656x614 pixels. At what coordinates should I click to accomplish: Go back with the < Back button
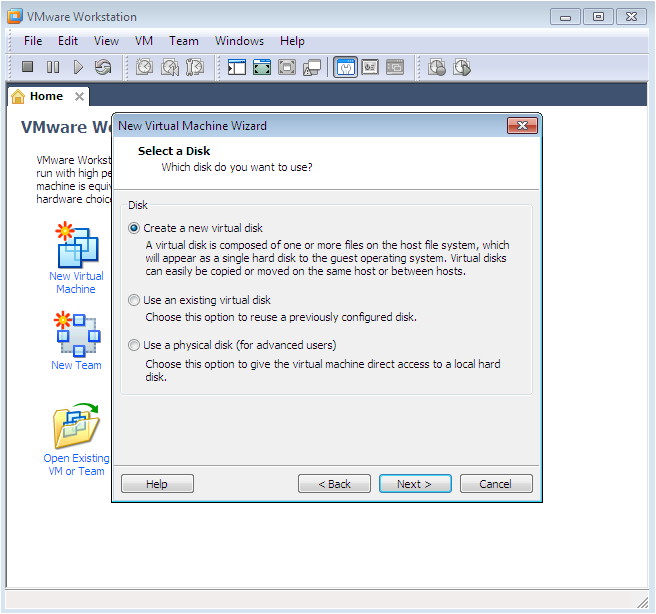coord(334,484)
